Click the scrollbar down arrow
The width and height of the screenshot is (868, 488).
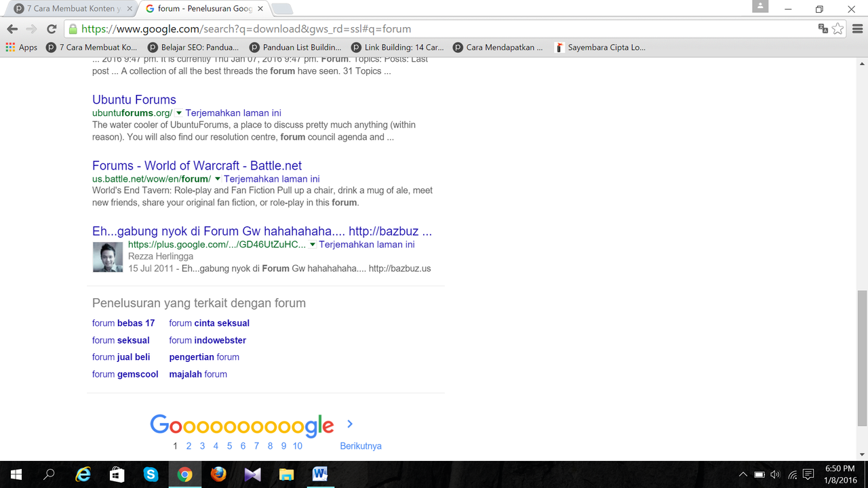pyautogui.click(x=862, y=455)
